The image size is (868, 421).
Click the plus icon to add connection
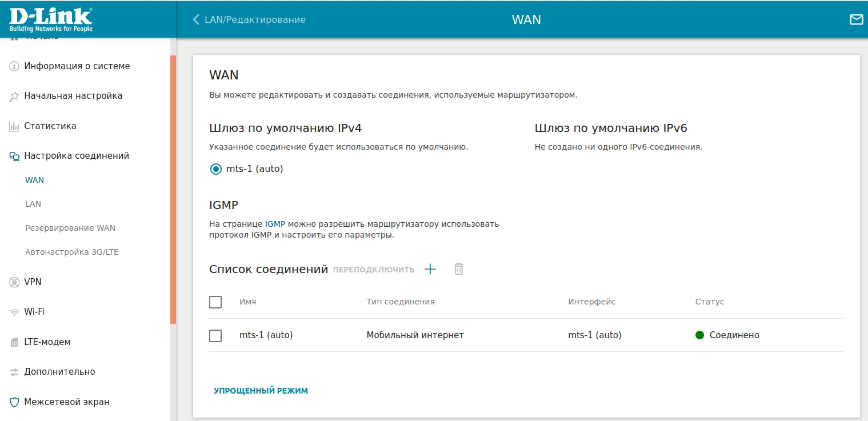[430, 269]
